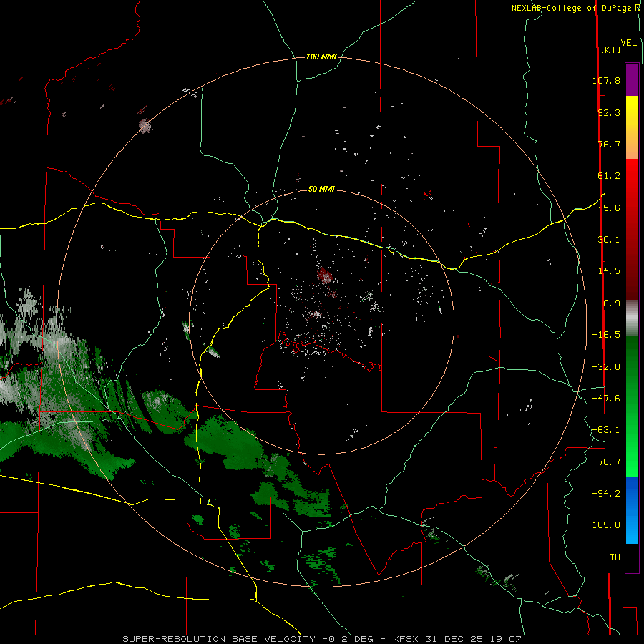Click the -47.6 legend value
Image resolution: width=644 pixels, height=644 pixels.
tap(606, 399)
